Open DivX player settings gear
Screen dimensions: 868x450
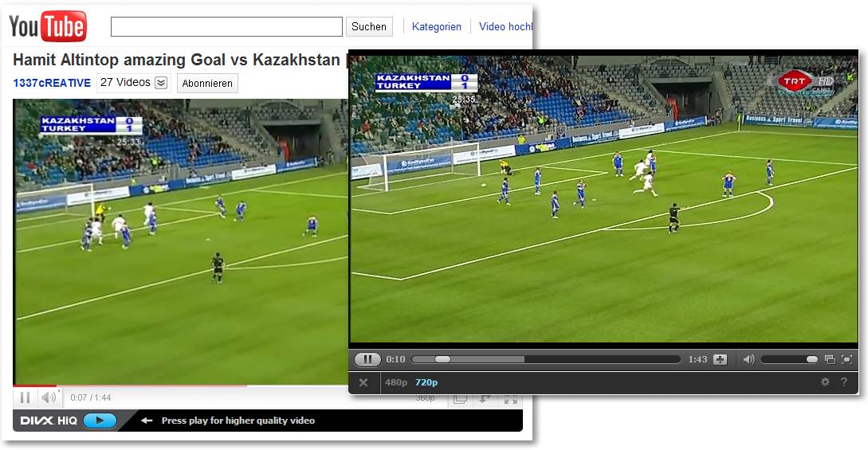point(825,382)
